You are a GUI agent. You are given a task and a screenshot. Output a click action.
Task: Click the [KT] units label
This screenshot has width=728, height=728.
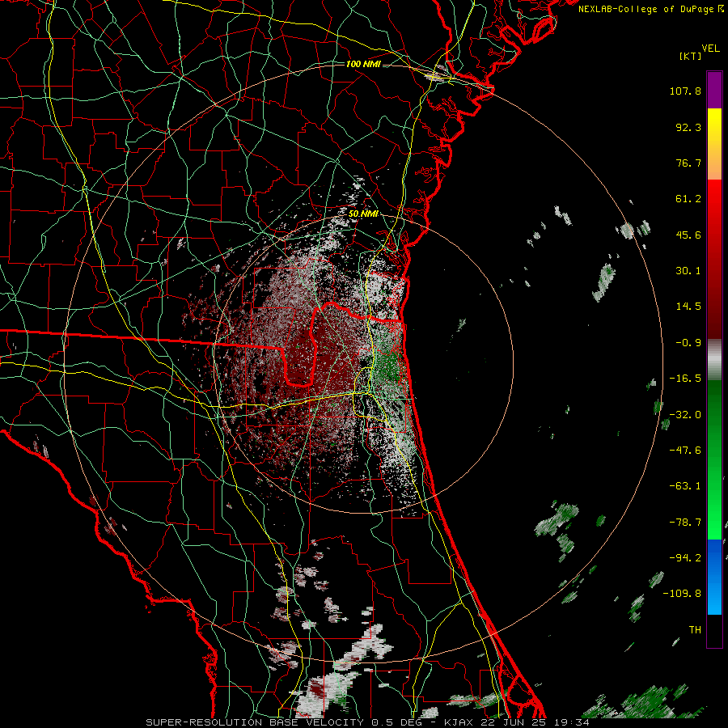tap(690, 56)
